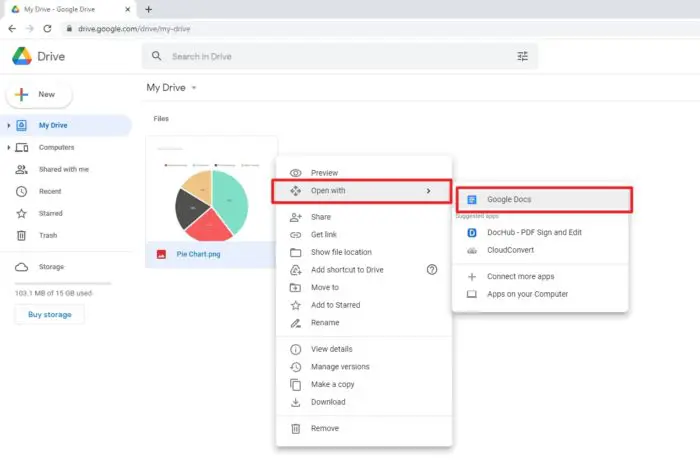Screen dimensions: 700x469
Task: Click the image file icon beside Pie Chart.png
Action: [x=161, y=254]
